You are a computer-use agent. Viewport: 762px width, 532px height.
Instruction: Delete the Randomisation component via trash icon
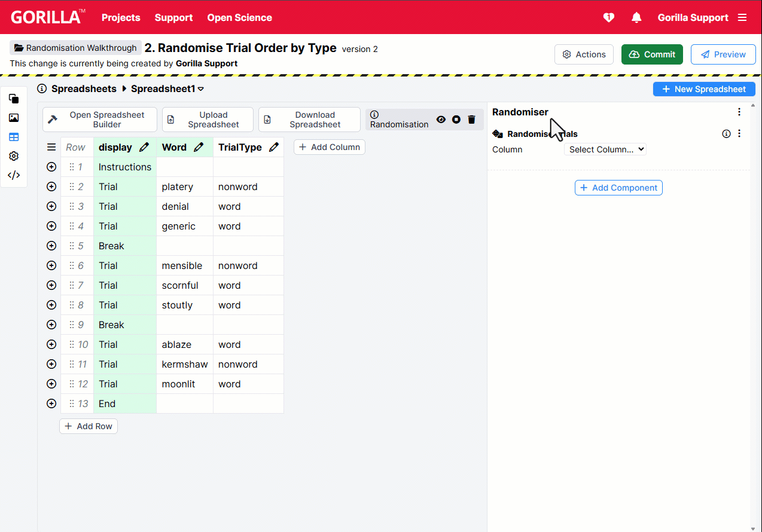(x=471, y=120)
